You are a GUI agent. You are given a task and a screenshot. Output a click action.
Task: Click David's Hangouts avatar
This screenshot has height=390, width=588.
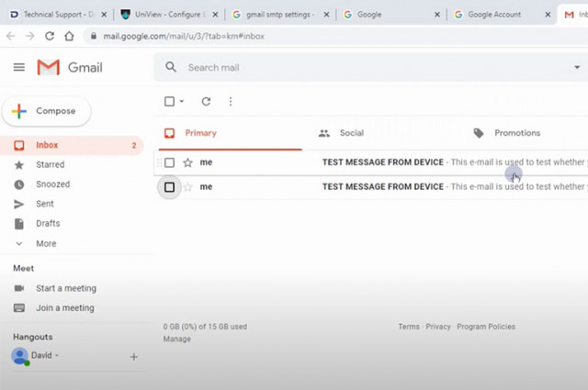pyautogui.click(x=20, y=356)
